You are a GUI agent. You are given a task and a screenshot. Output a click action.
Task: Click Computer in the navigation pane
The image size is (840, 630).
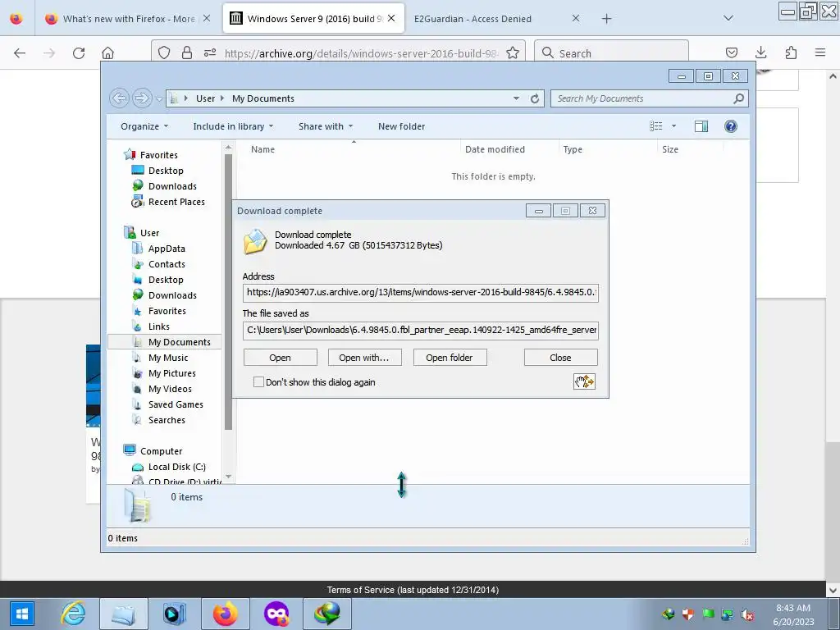pyautogui.click(x=161, y=451)
